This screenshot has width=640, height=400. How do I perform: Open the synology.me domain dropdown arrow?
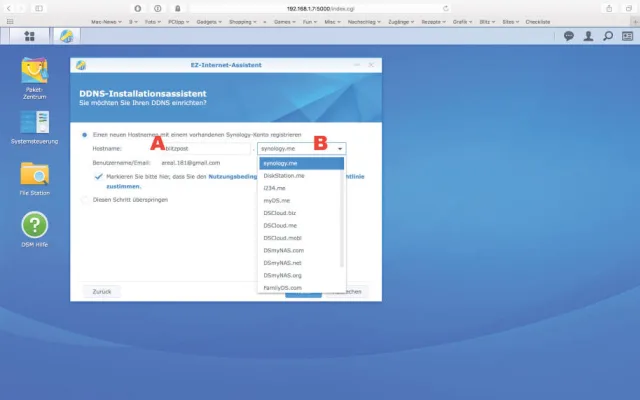coord(340,149)
